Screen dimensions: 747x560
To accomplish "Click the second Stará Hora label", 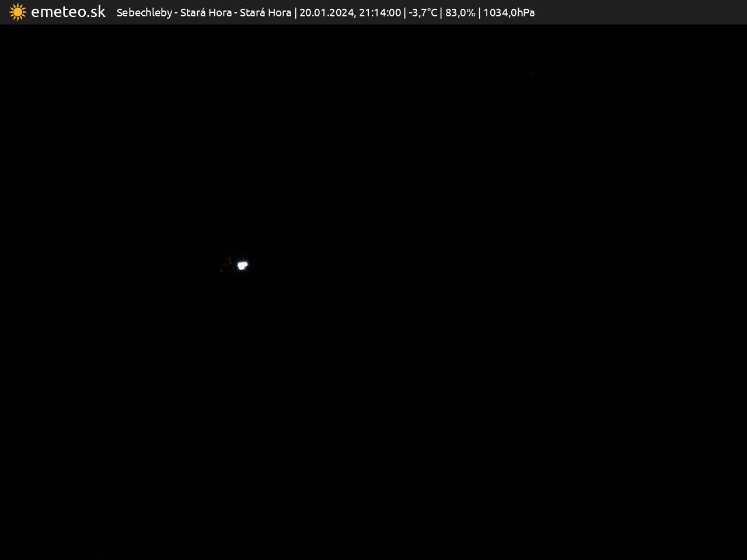I will (266, 13).
